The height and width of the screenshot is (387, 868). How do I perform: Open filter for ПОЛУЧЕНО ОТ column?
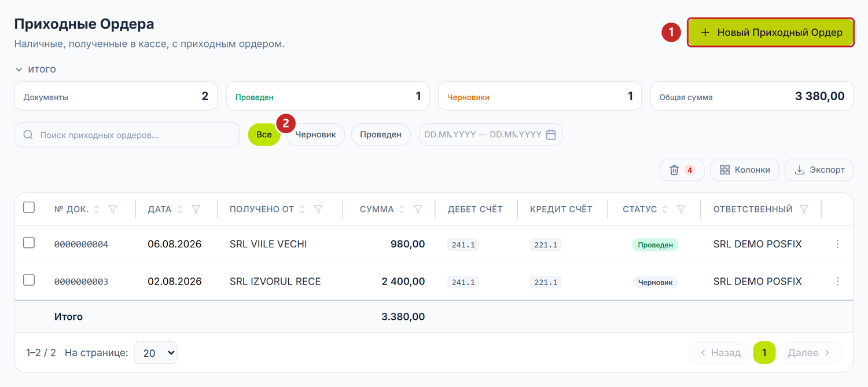point(318,209)
